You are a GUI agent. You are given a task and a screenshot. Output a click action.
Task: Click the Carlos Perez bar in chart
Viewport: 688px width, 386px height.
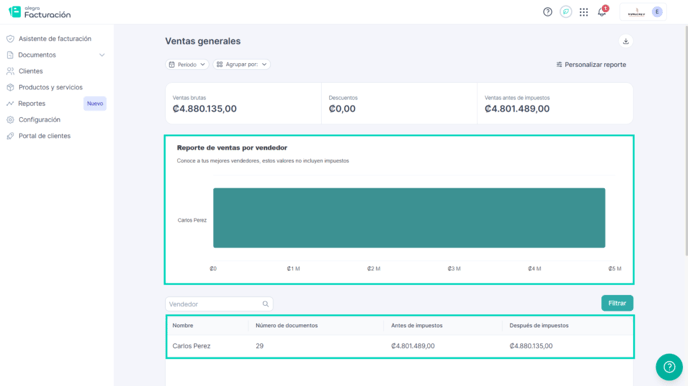(409, 218)
